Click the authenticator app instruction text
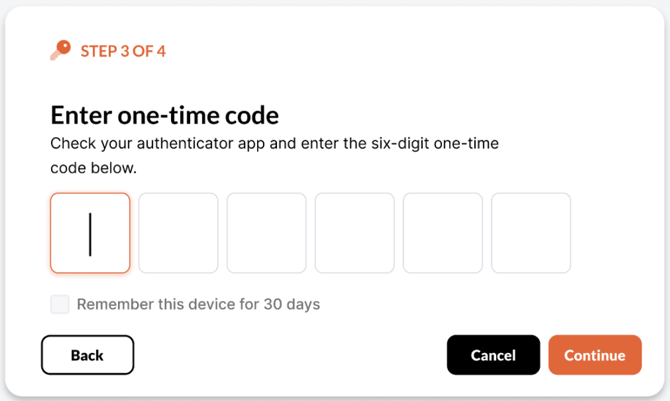The height and width of the screenshot is (401, 670). pos(274,155)
